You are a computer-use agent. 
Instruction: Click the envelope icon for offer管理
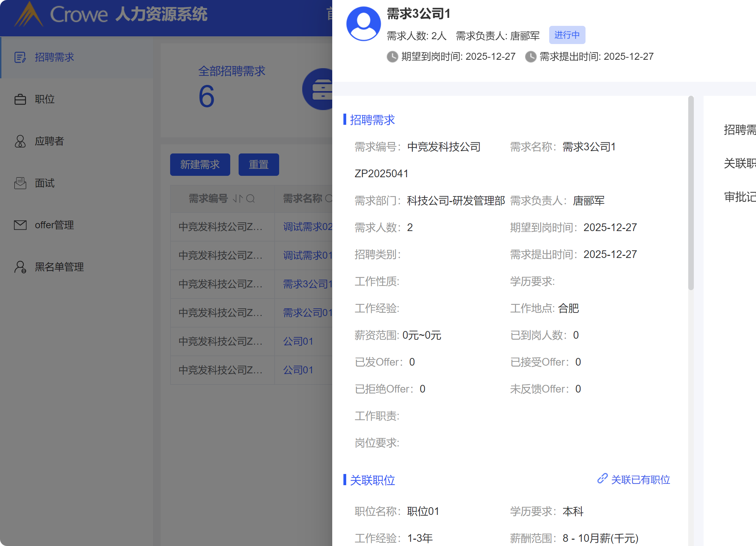point(20,225)
